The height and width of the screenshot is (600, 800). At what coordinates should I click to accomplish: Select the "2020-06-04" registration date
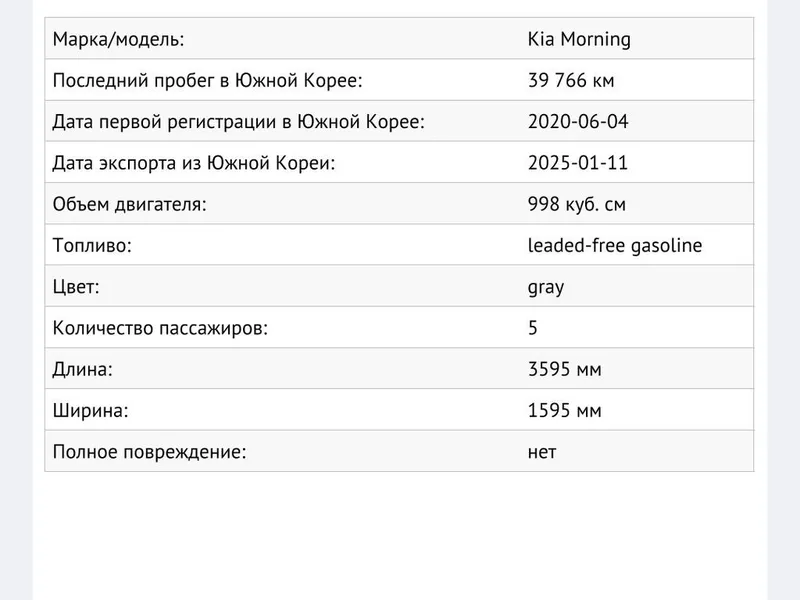(578, 122)
